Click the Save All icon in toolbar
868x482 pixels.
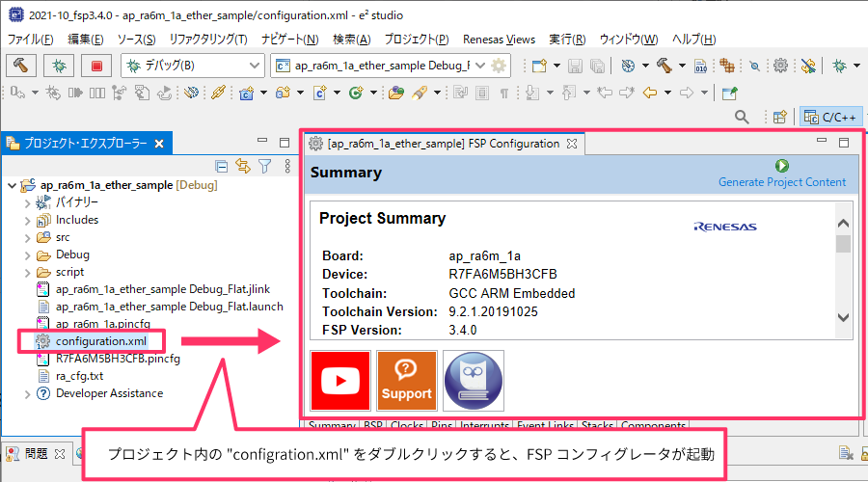tap(597, 66)
